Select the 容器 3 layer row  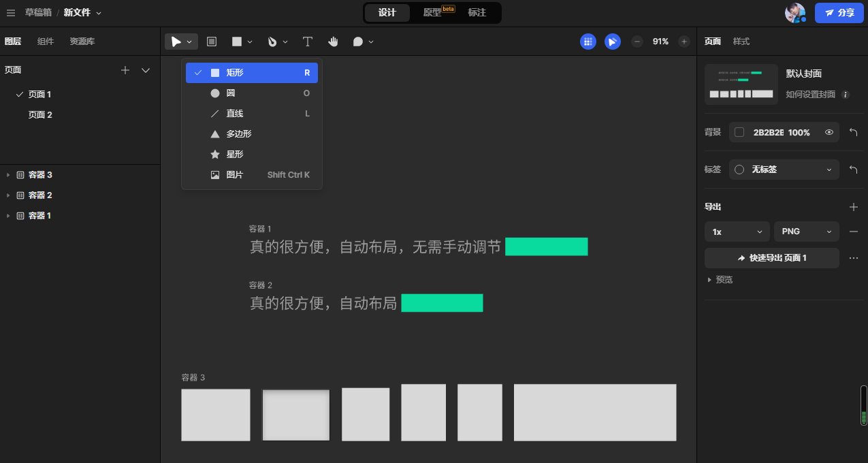pyautogui.click(x=80, y=175)
